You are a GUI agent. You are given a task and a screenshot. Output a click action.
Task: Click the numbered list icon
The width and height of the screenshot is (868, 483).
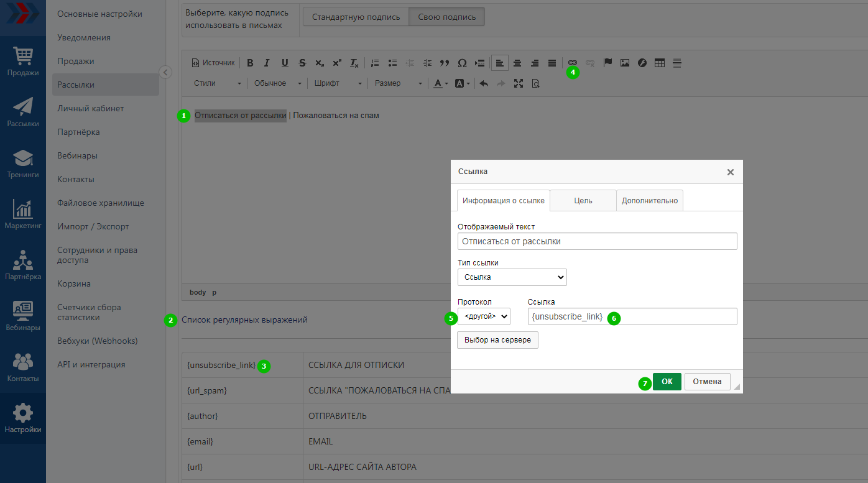(x=375, y=63)
